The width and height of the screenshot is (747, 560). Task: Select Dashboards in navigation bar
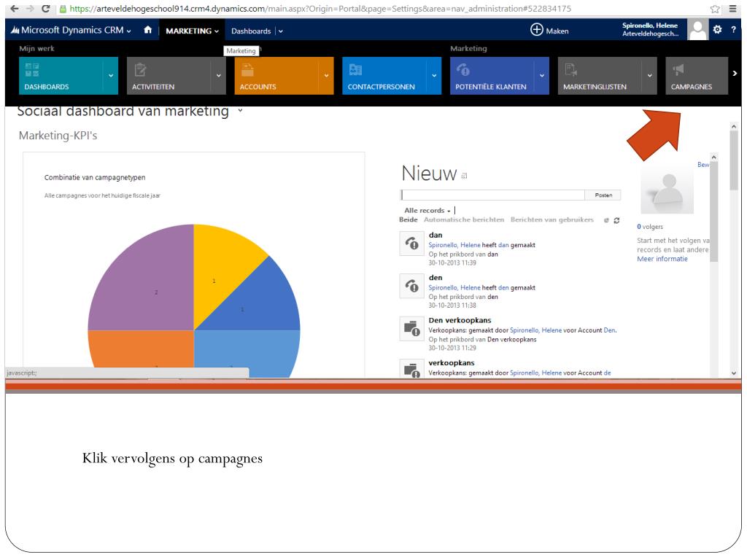[x=251, y=31]
